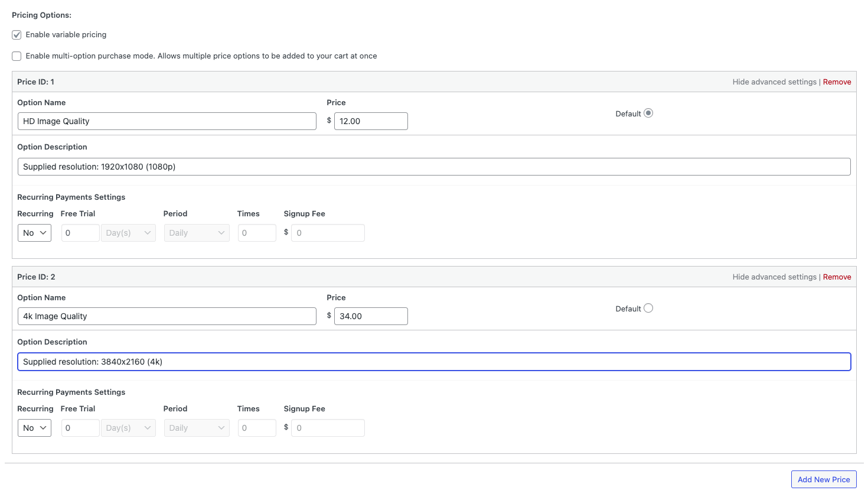The width and height of the screenshot is (868, 500).
Task: Open Daily period dropdown in Price ID 1
Action: click(197, 233)
